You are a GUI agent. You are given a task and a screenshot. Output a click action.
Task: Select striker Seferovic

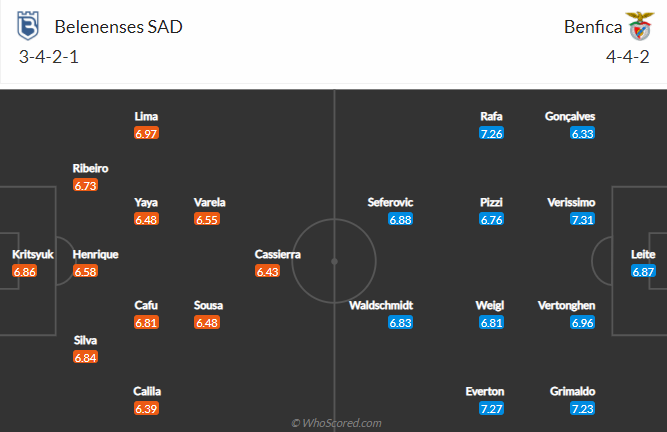click(389, 203)
